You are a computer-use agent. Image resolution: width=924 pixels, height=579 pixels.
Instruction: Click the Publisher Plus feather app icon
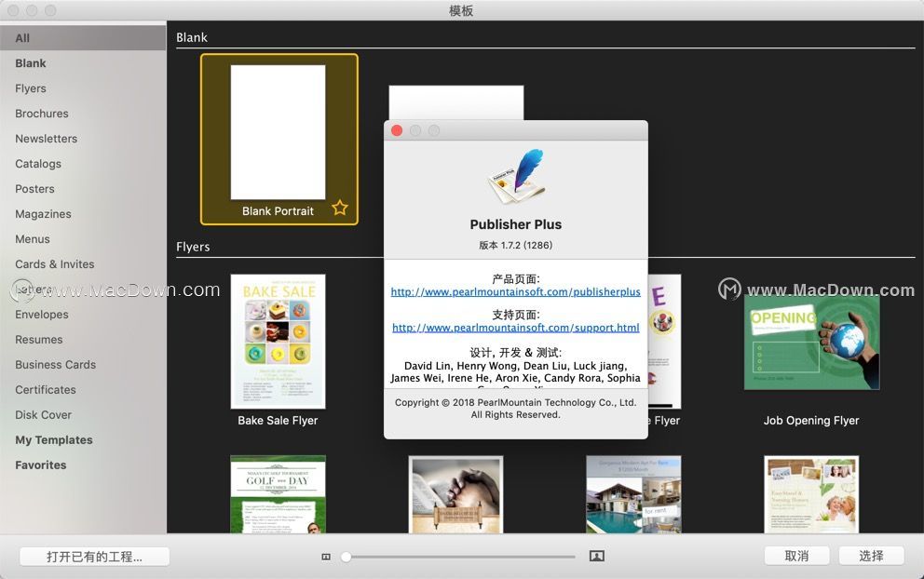coord(516,177)
